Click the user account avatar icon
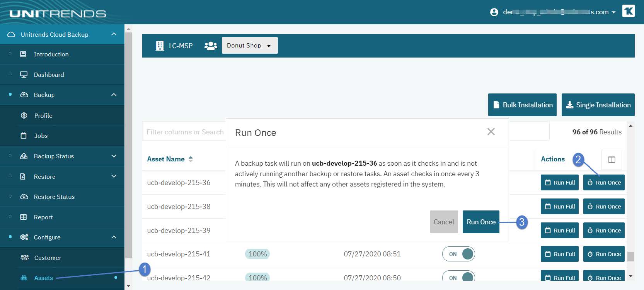644x290 pixels. point(494,12)
